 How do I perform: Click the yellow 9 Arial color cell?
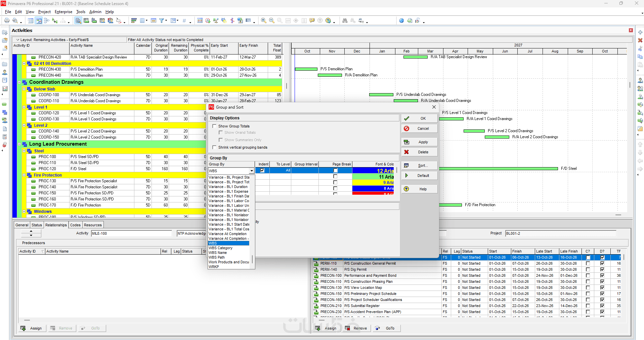coord(373,183)
